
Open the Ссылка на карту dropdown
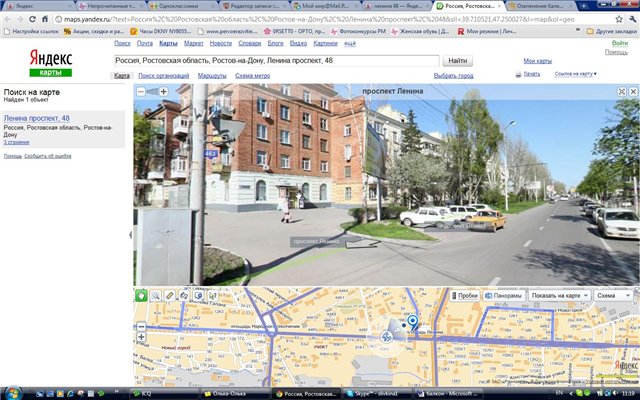coord(576,74)
